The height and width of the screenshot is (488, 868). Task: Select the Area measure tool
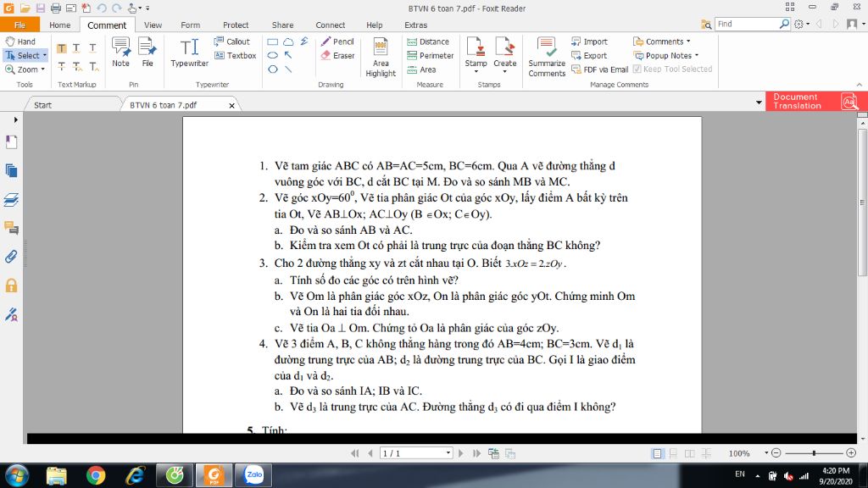pos(421,69)
